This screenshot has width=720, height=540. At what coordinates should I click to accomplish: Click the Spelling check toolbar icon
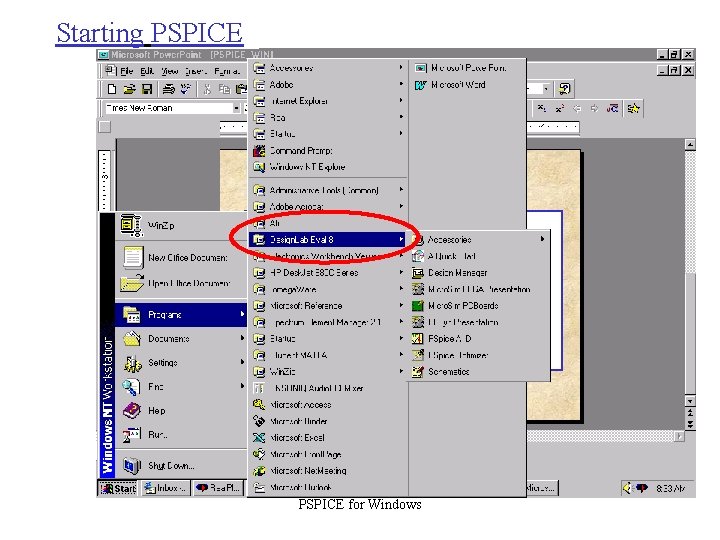[186, 89]
